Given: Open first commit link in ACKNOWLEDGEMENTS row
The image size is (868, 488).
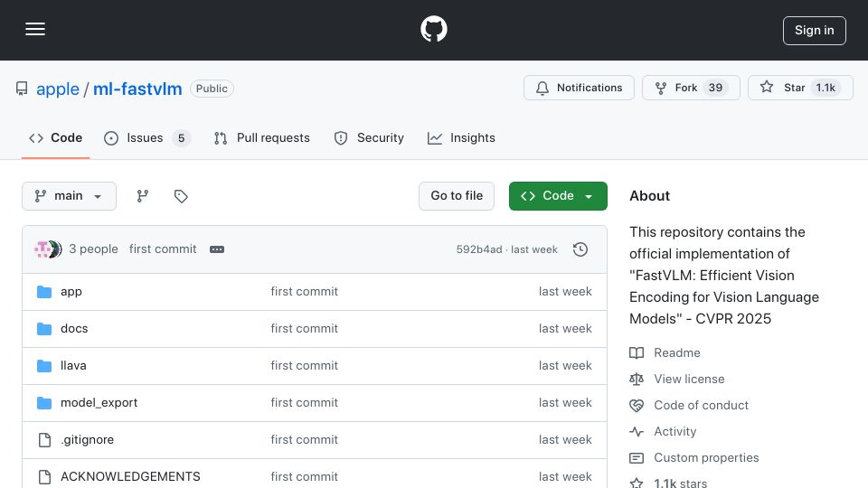Looking at the screenshot, I should tap(304, 476).
